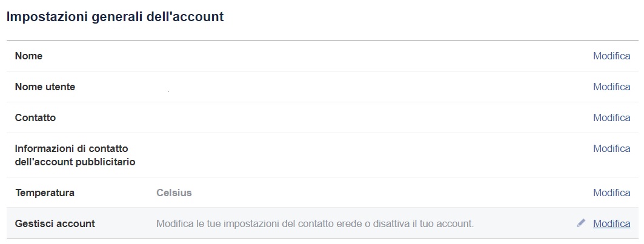The width and height of the screenshot is (644, 244).
Task: Select the Gestisci account row label
Action: coord(55,223)
